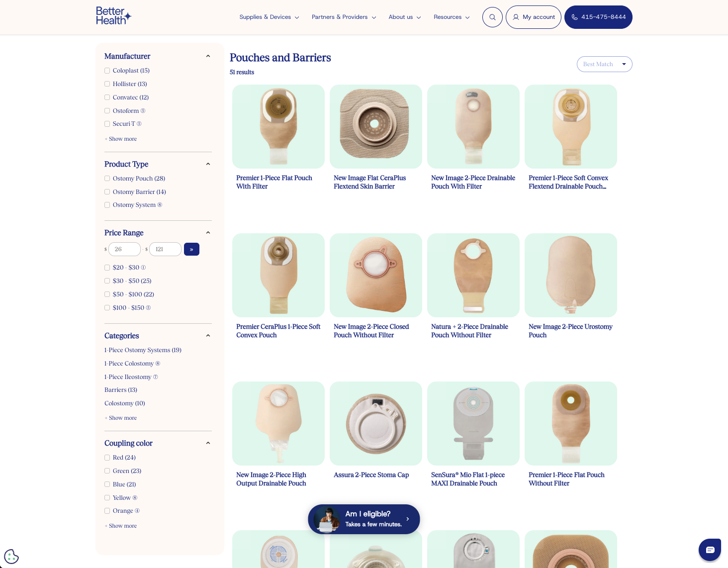
Task: Enable the Ostomy Barrier checkbox
Action: pos(107,192)
